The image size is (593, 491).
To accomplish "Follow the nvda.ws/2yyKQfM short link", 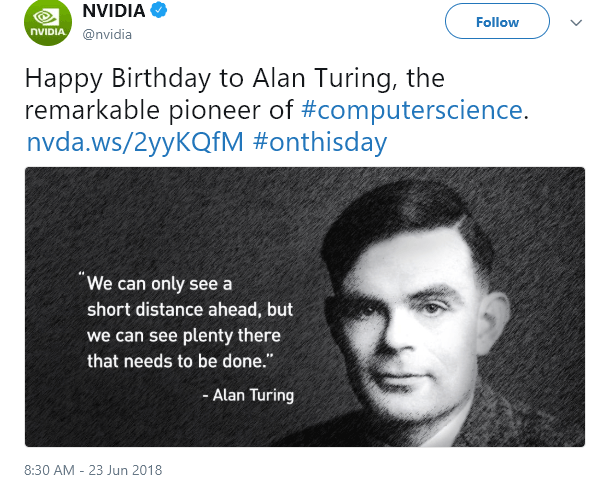I will point(135,143).
